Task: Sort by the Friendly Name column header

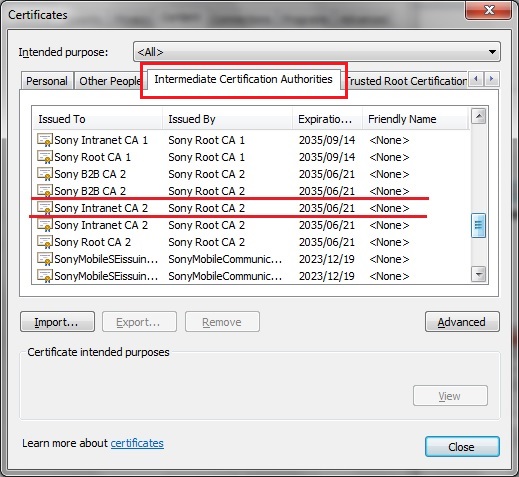Action: [x=416, y=119]
